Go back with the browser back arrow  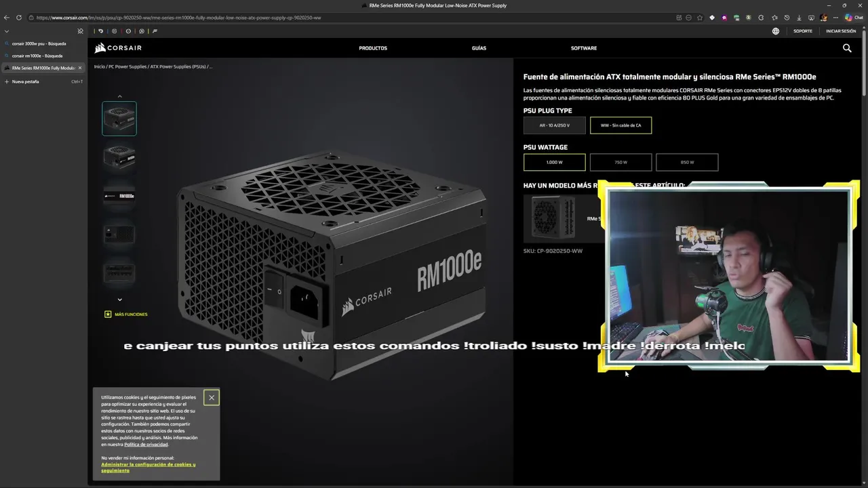(x=7, y=18)
